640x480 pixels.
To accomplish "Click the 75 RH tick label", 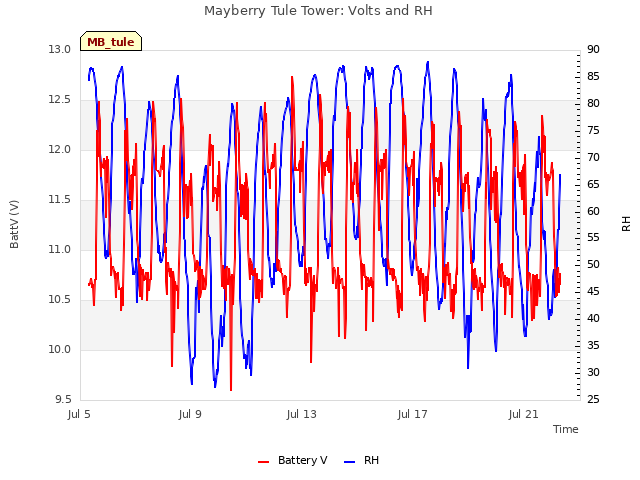I will coord(593,130).
